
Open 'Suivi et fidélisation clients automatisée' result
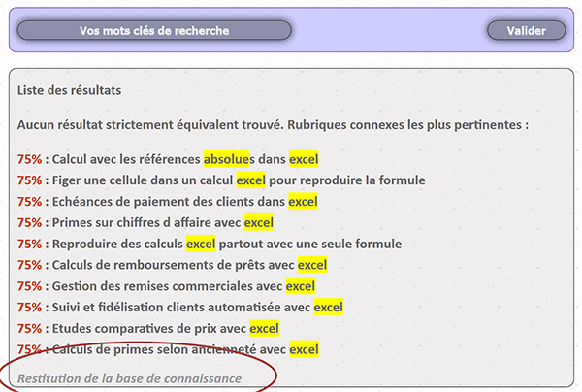click(198, 308)
